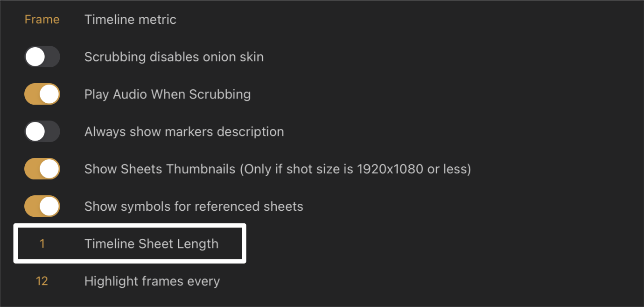Click the Show symbols for referenced sheets label
The image size is (644, 307).
pyautogui.click(x=194, y=207)
